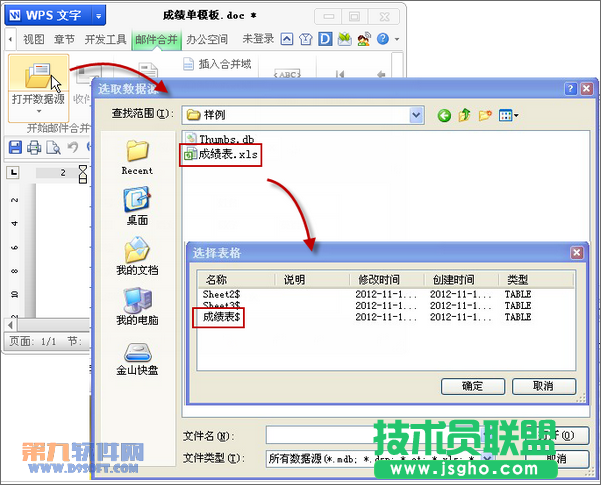Open the 办公空间 tab

click(x=207, y=39)
